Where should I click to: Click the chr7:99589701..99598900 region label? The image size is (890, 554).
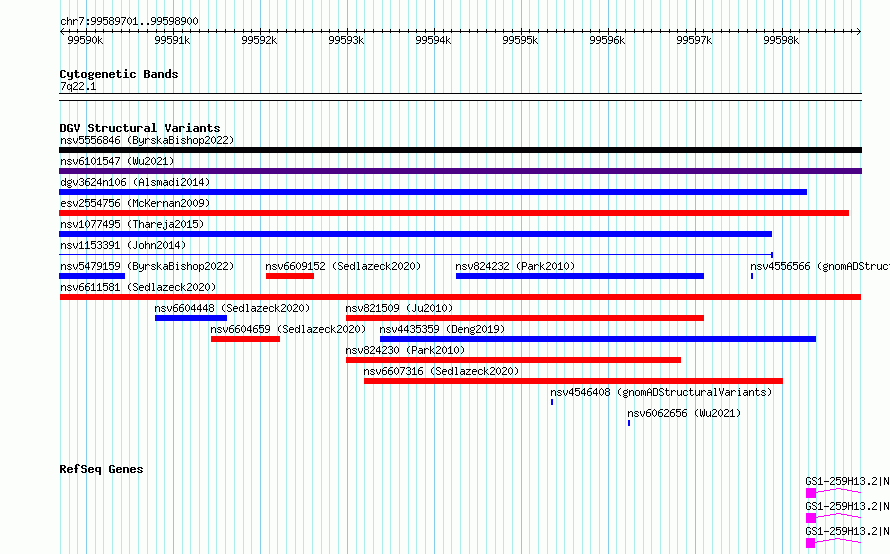(x=129, y=21)
